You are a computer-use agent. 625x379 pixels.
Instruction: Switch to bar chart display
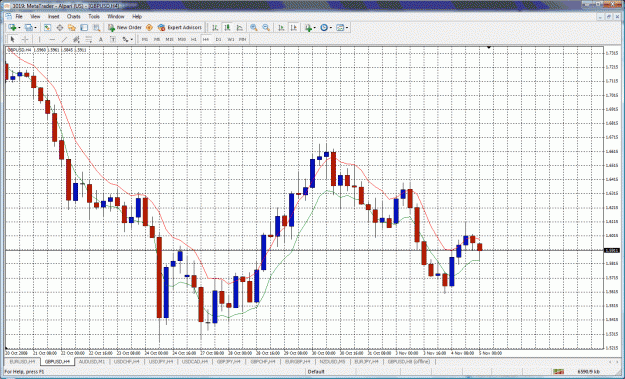tap(215, 27)
